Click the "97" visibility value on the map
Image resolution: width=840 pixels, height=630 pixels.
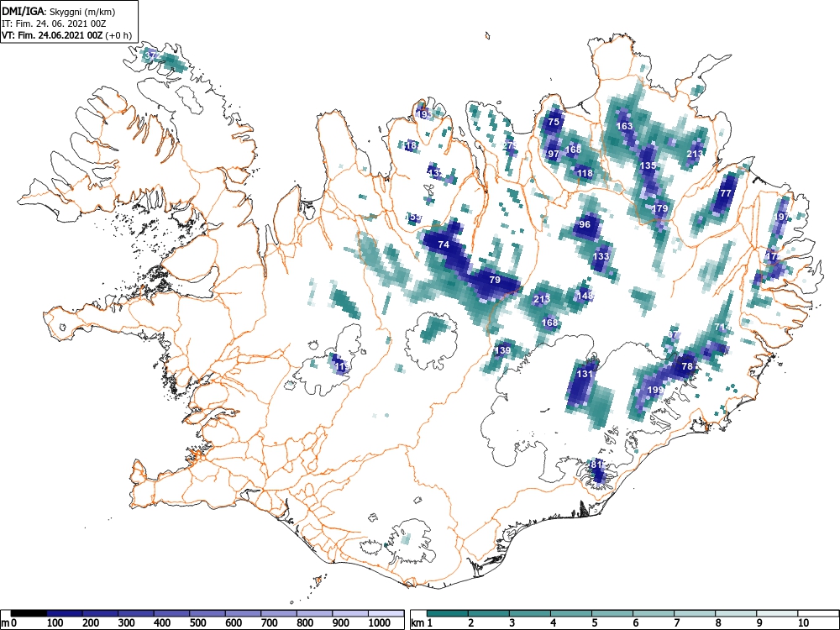(x=554, y=155)
